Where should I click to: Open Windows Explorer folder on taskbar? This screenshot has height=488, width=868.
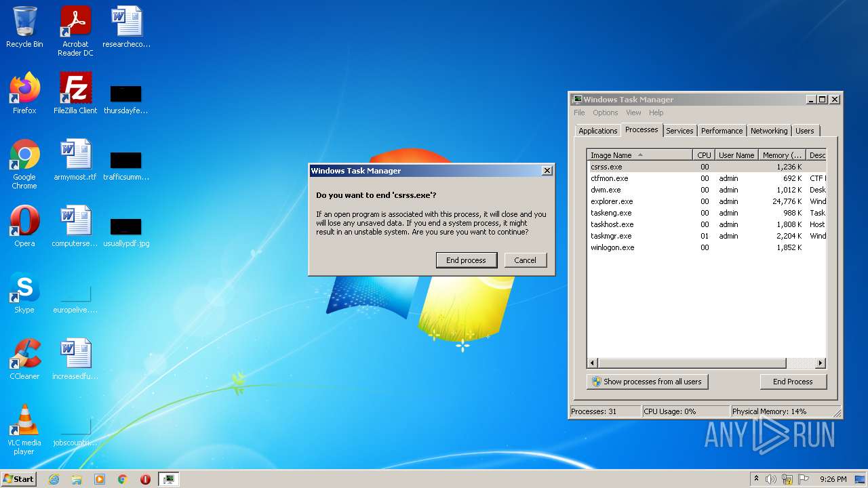77,479
